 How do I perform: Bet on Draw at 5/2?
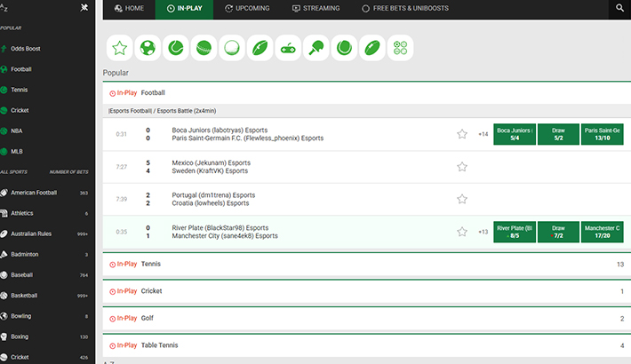click(x=558, y=134)
